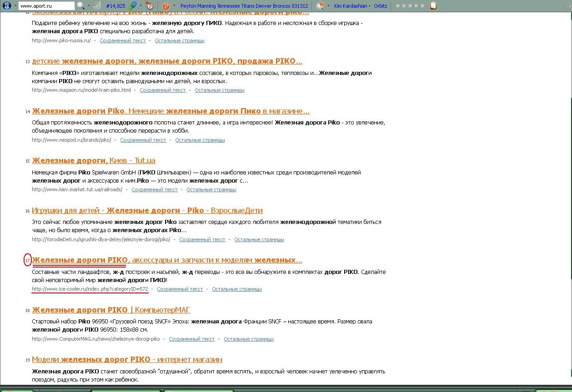Click the Wayback stopwatch icon
Viewport: 572px width, 392px height.
(150, 6)
